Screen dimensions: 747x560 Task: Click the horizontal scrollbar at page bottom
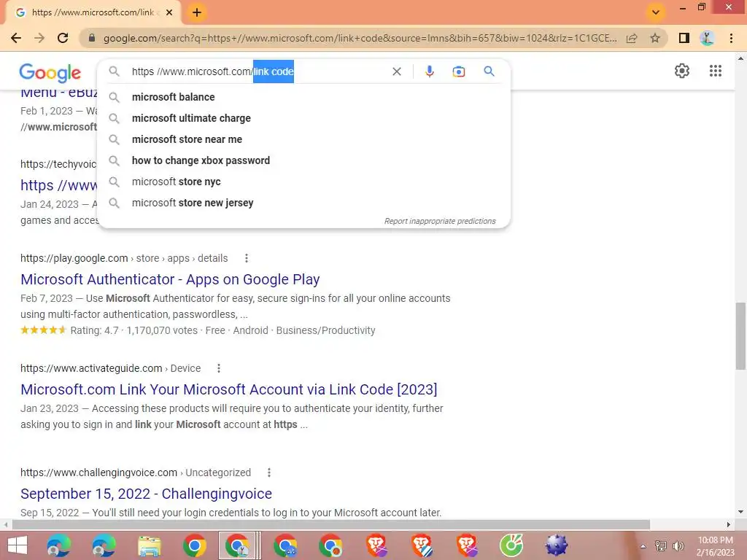[331, 525]
